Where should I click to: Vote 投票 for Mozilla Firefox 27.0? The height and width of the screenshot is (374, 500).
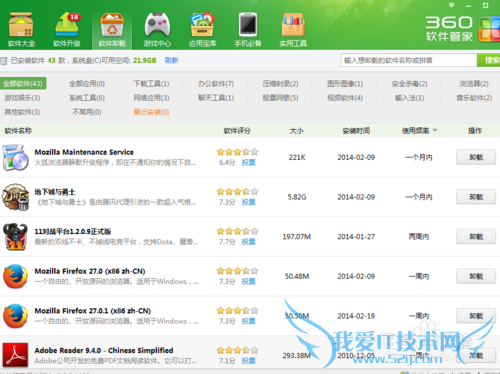[248, 281]
